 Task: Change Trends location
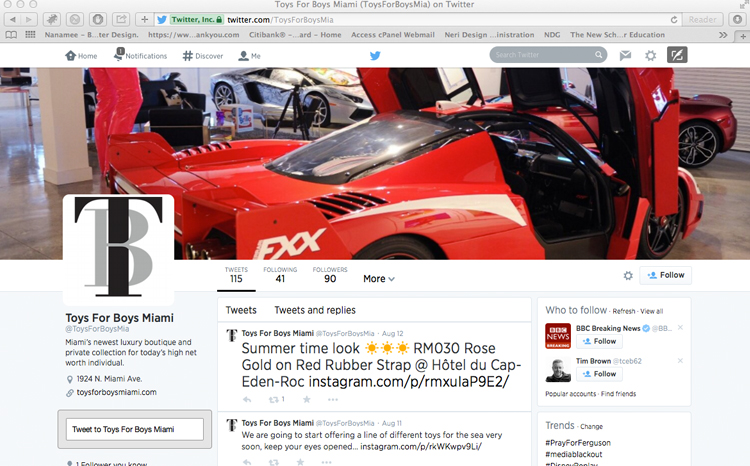coord(591,426)
